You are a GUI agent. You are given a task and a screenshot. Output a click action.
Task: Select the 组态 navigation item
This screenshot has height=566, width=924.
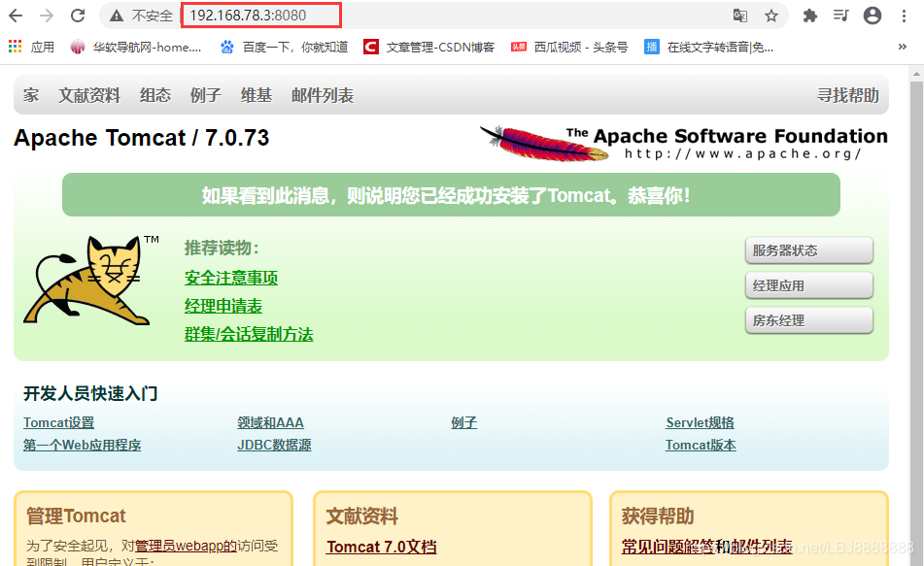pos(155,95)
